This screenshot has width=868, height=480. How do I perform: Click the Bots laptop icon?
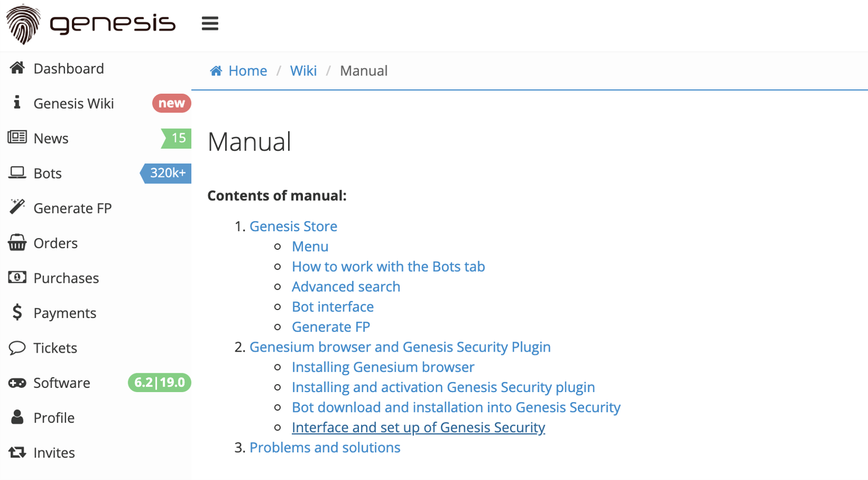[x=17, y=173]
